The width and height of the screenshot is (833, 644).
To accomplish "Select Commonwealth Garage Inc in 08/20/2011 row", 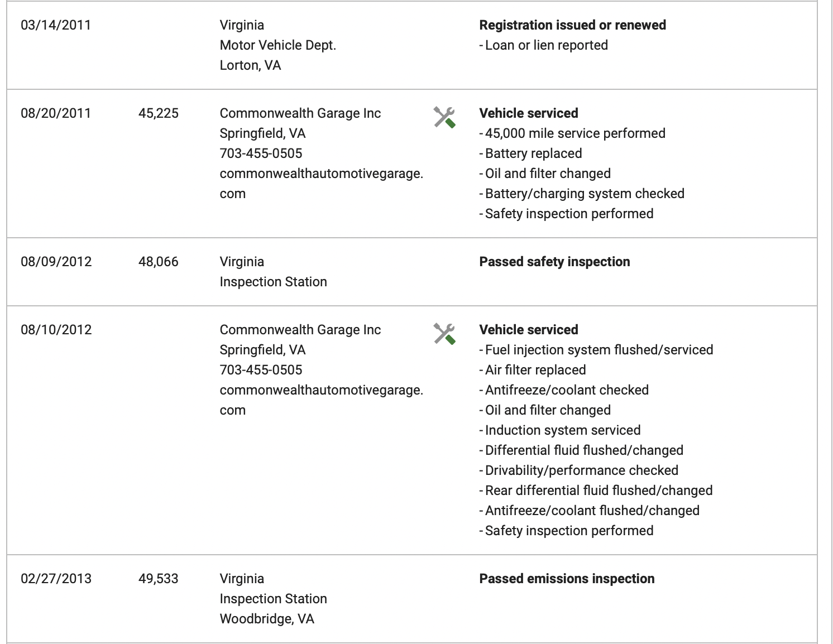I will click(x=300, y=113).
